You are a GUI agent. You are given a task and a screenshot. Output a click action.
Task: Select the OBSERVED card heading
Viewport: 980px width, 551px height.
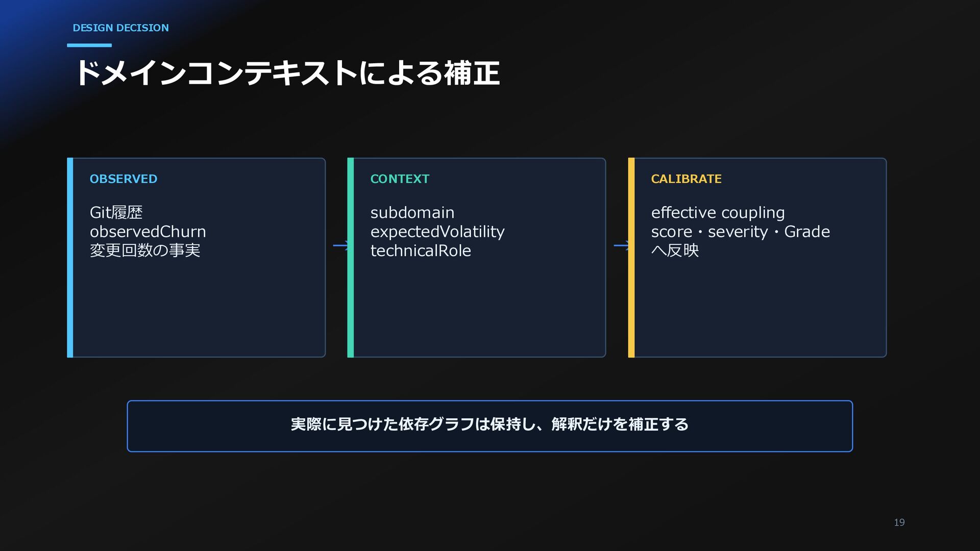pyautogui.click(x=124, y=179)
